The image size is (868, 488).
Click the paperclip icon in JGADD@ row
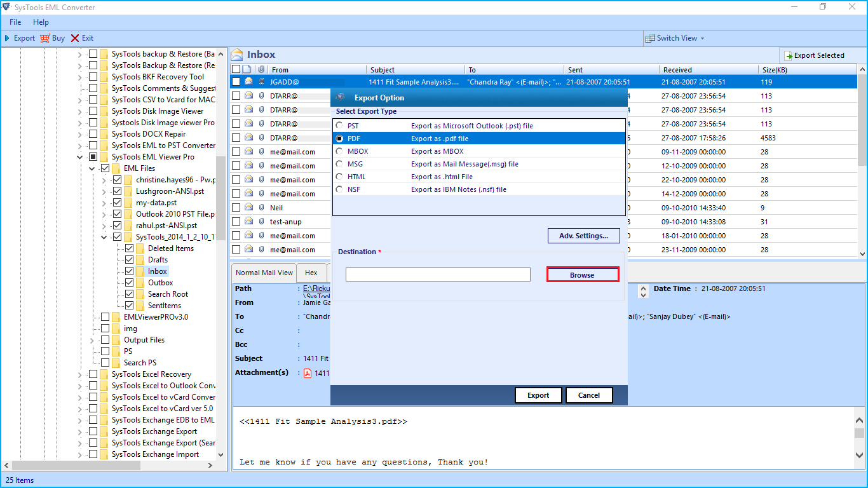click(261, 82)
